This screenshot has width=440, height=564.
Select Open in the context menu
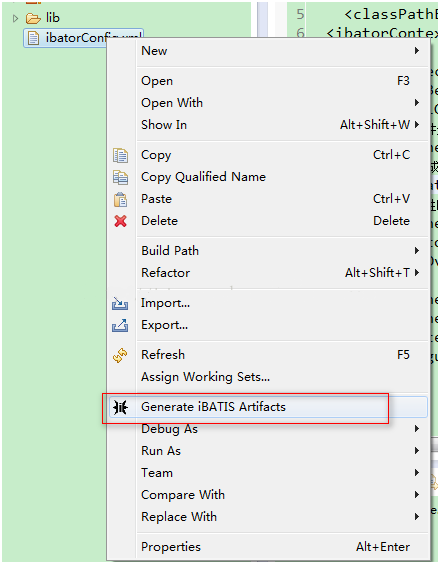[267, 81]
